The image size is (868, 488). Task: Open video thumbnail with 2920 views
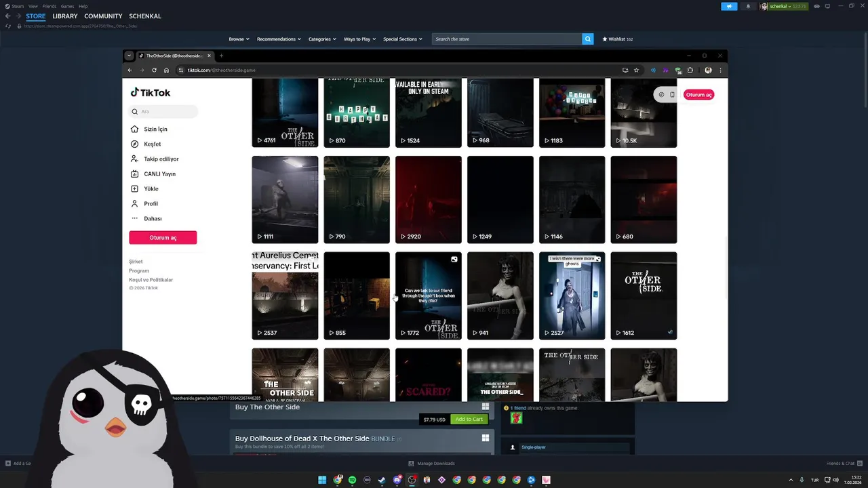(429, 199)
